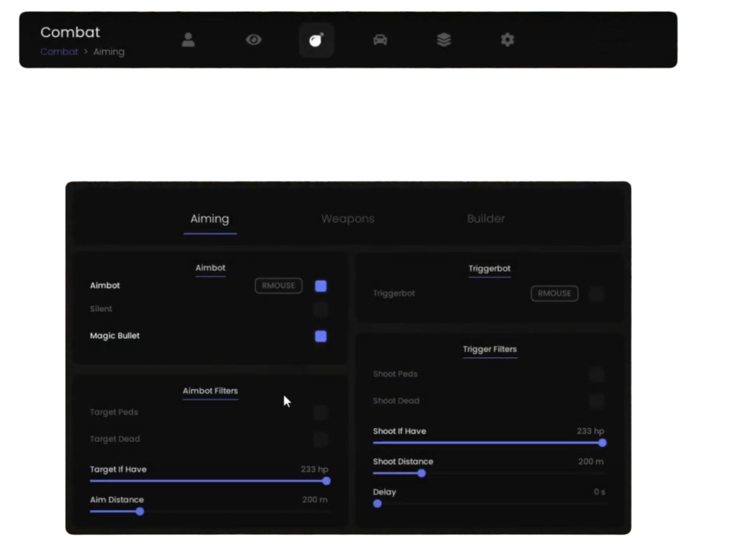Image resolution: width=741 pixels, height=560 pixels.
Task: Check the Shoot Dead option
Action: (596, 401)
